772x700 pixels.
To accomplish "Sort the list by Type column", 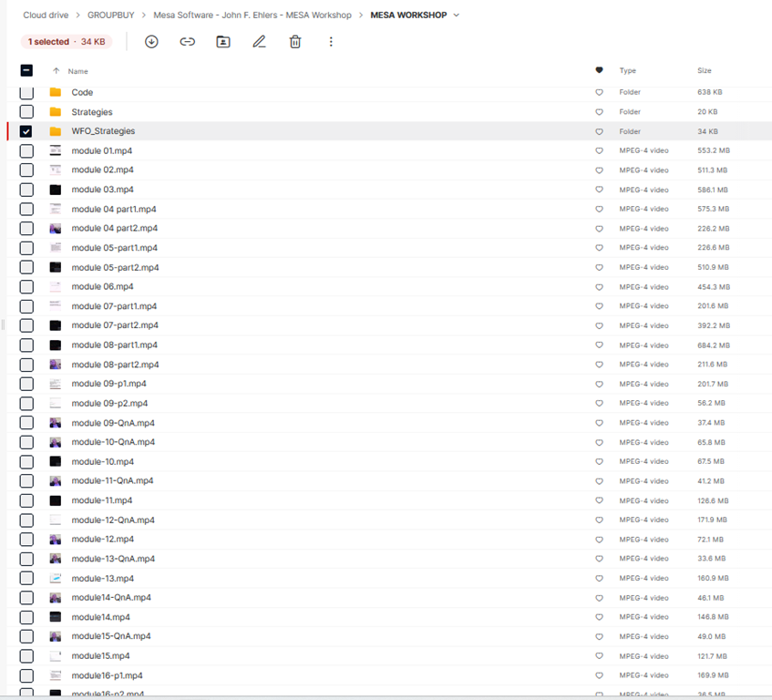I will click(x=627, y=70).
